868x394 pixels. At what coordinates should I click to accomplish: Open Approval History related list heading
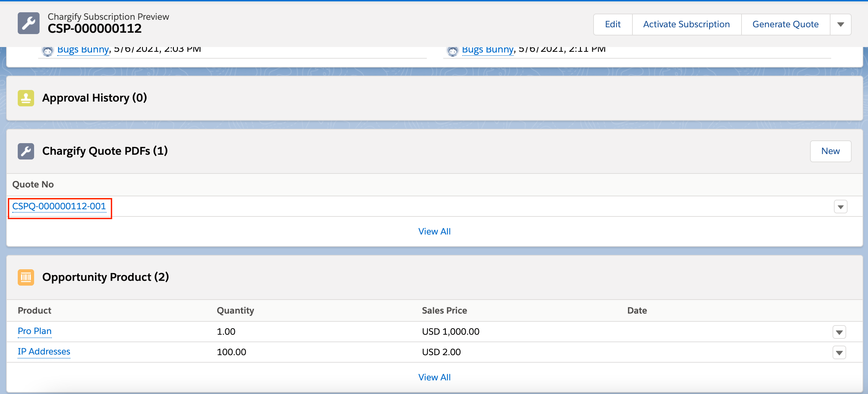(94, 98)
